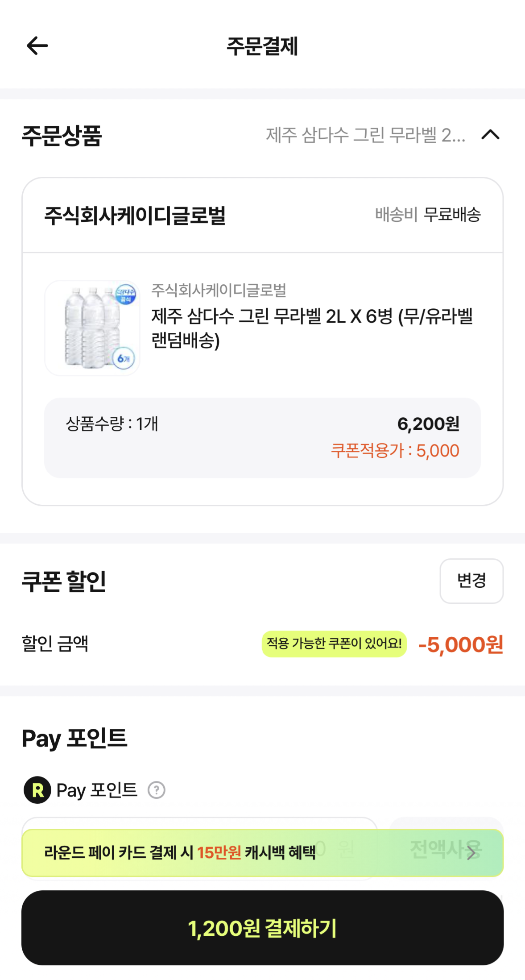This screenshot has height=980, width=525.
Task: Tap the 주문결제 page title
Action: 262,46
